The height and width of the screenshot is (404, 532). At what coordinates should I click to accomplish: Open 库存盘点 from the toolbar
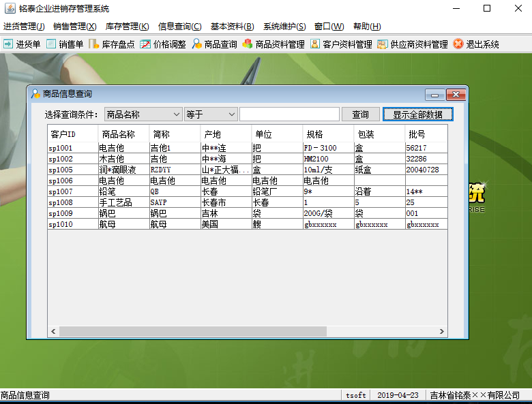(112, 44)
